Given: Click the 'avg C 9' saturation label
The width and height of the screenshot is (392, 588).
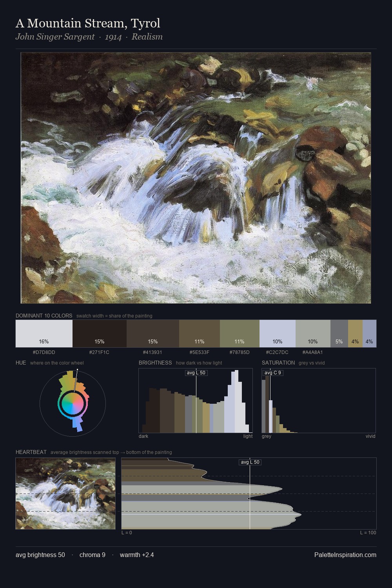Looking at the screenshot, I should coord(272,373).
